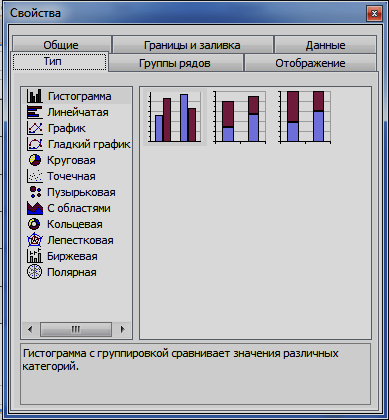Click the horizontal scrollbar thumb in chart list
Viewport: 389px width, 420px height.
[76, 330]
